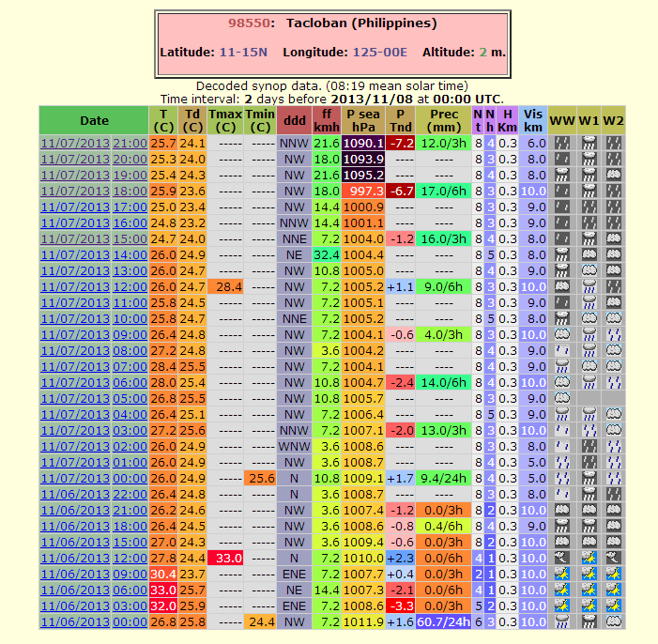Open the 06:00 time link for 11/06/2013
Screen dimensions: 658x644
(x=130, y=590)
